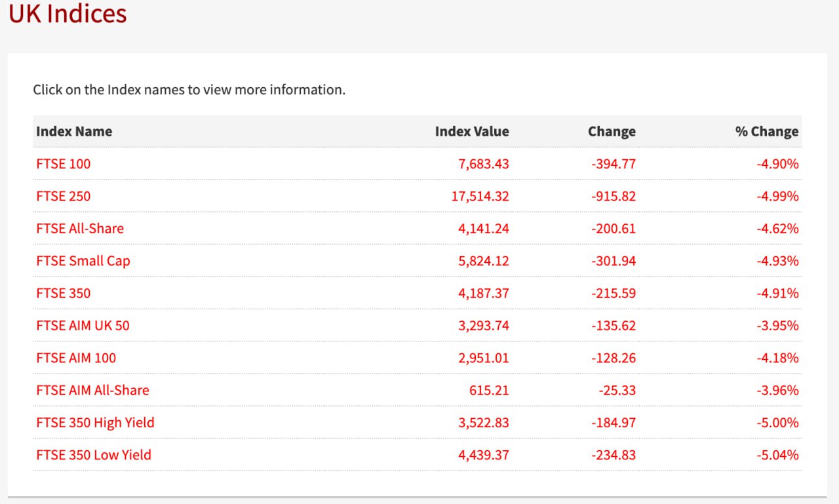Screen dimensions: 839x504
Task: Open the FTSE AIM 100 link
Action: pos(76,358)
